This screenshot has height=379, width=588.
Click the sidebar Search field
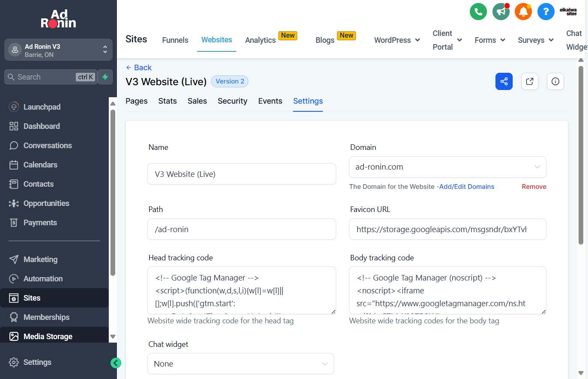click(51, 77)
